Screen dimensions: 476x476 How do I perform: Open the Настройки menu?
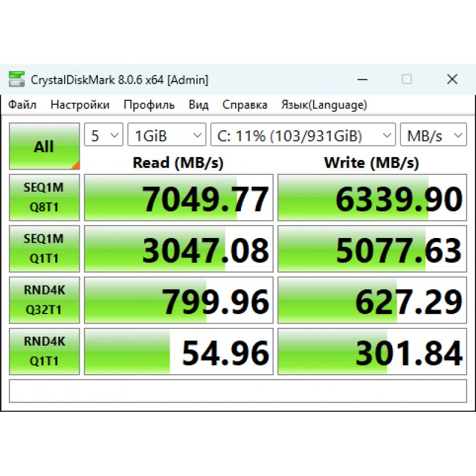(80, 105)
